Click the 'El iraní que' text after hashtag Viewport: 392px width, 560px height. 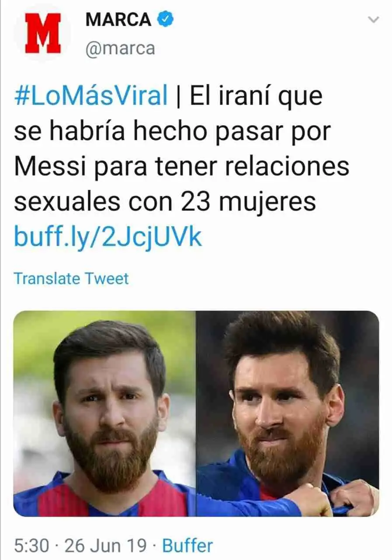(x=256, y=96)
